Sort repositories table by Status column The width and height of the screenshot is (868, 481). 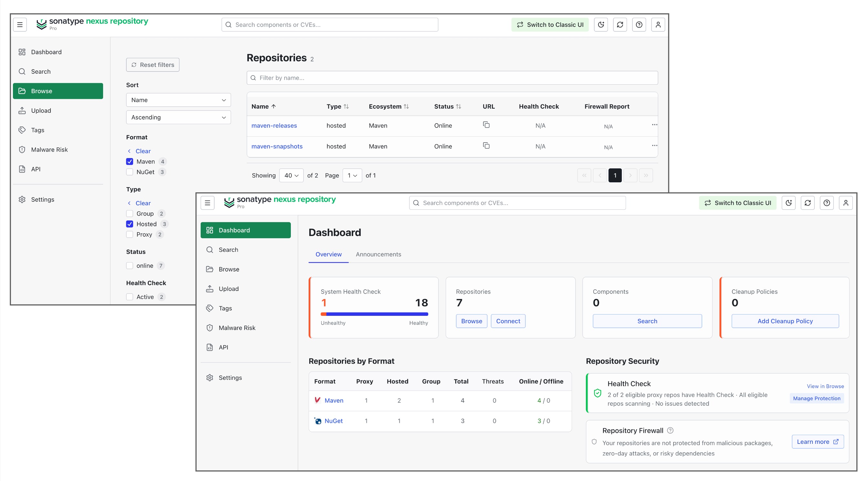coord(459,107)
